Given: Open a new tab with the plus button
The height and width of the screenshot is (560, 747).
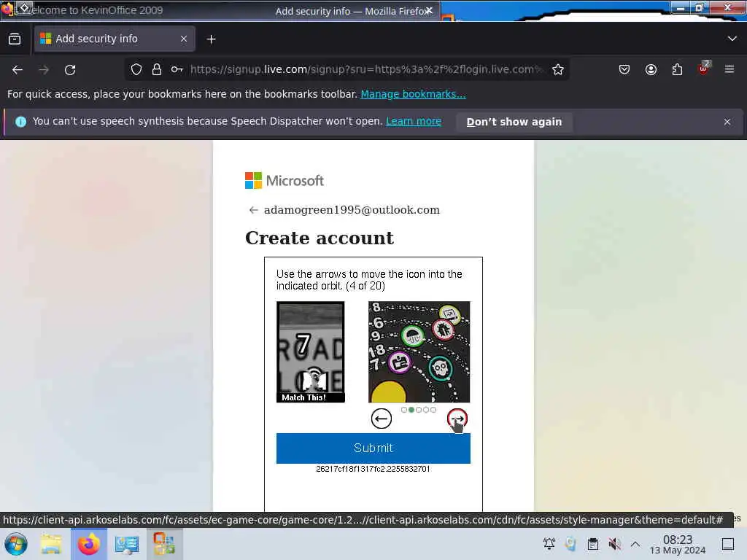Looking at the screenshot, I should [211, 39].
